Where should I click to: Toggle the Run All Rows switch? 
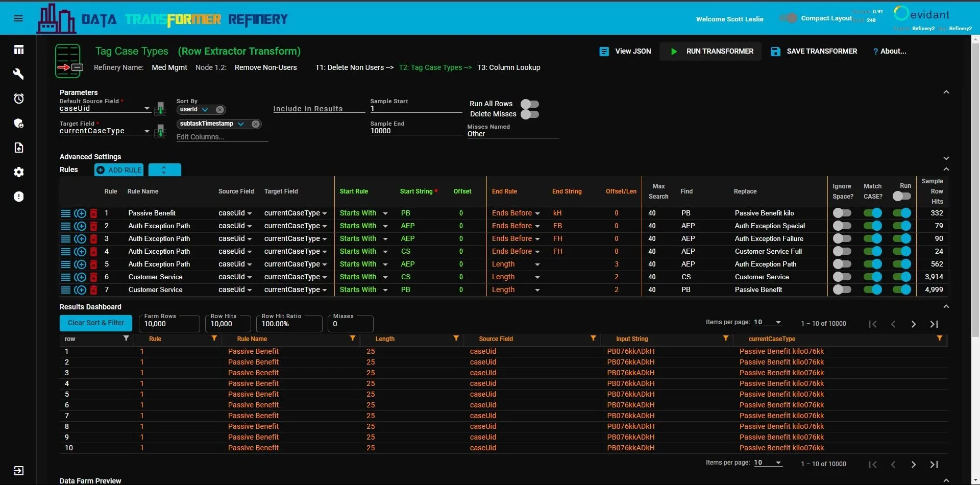(x=530, y=104)
